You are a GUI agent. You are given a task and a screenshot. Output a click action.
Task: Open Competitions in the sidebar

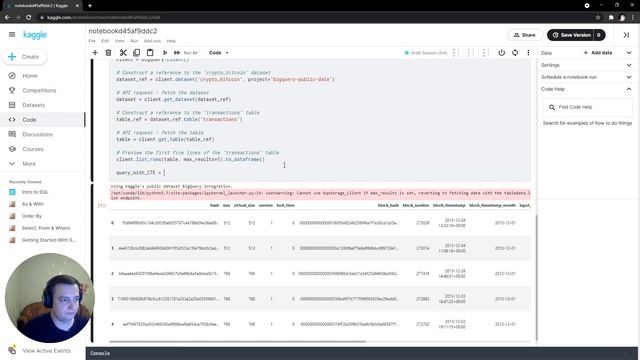(x=39, y=90)
